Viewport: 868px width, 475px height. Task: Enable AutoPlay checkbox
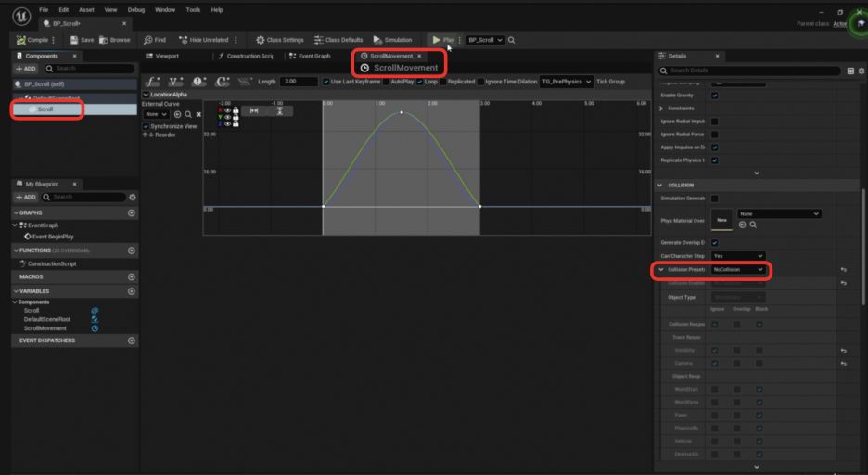pyautogui.click(x=386, y=82)
